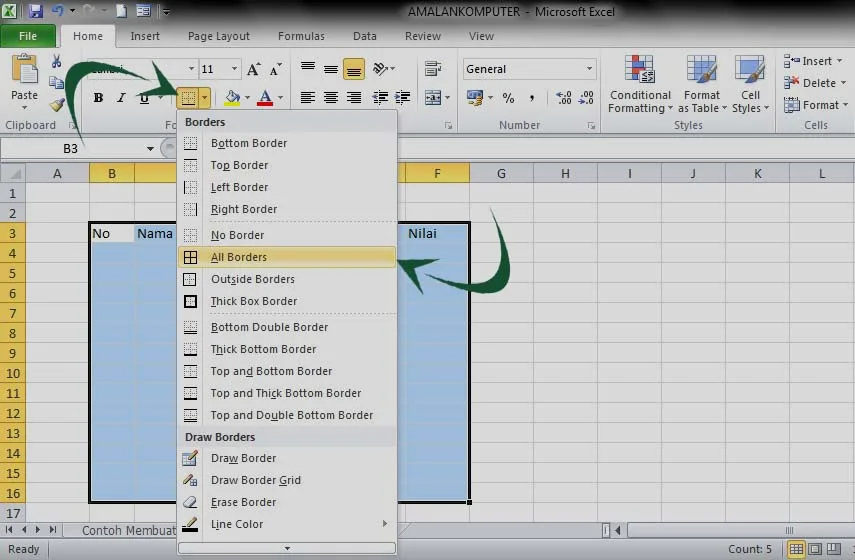Open the Borders dropdown arrow
855x560 pixels.
[204, 98]
